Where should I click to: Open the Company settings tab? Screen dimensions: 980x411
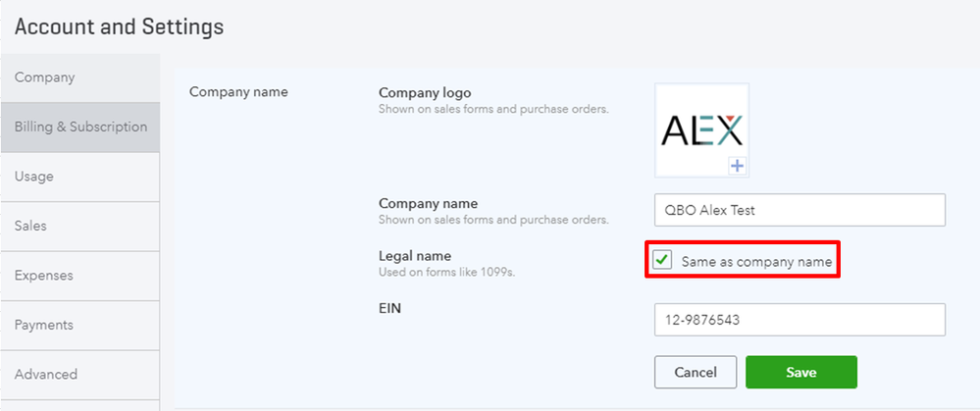coord(80,77)
